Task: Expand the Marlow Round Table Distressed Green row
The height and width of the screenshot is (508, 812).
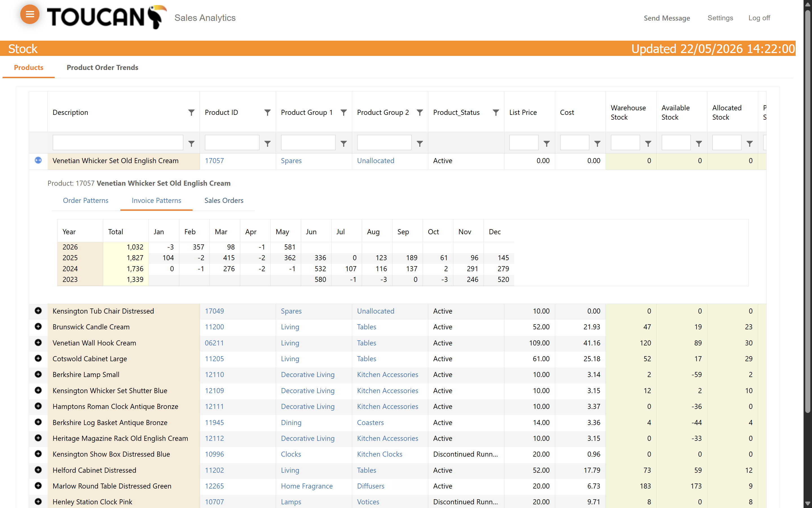Action: (38, 486)
